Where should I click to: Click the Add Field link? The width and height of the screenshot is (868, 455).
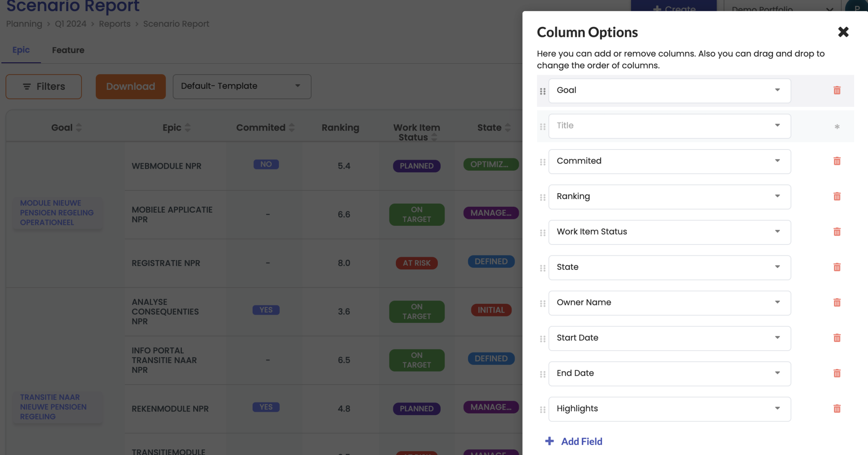[573, 441]
